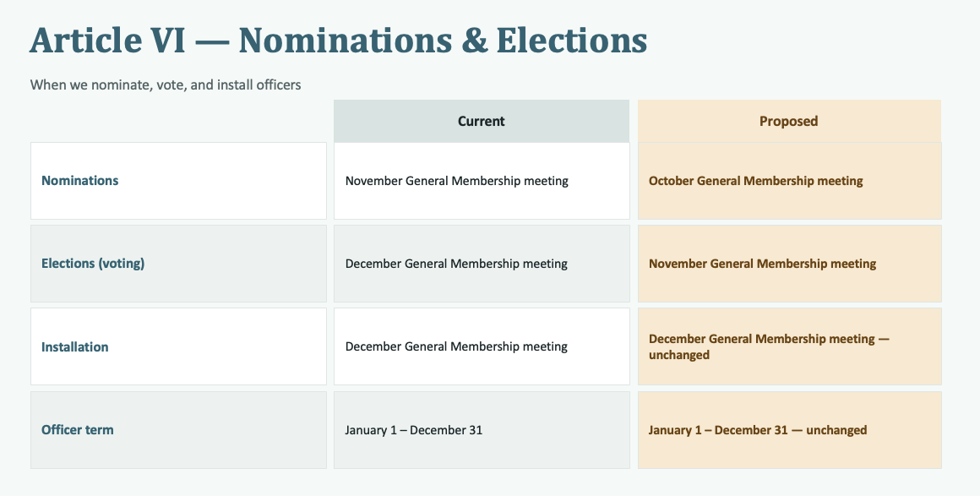Click the empty header cell above Nominations
This screenshot has height=496, width=980.
click(179, 122)
